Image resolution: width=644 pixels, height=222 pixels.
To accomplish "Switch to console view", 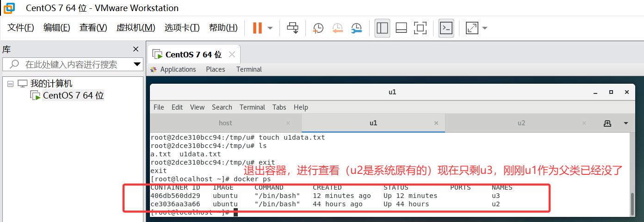I will pos(446,28).
